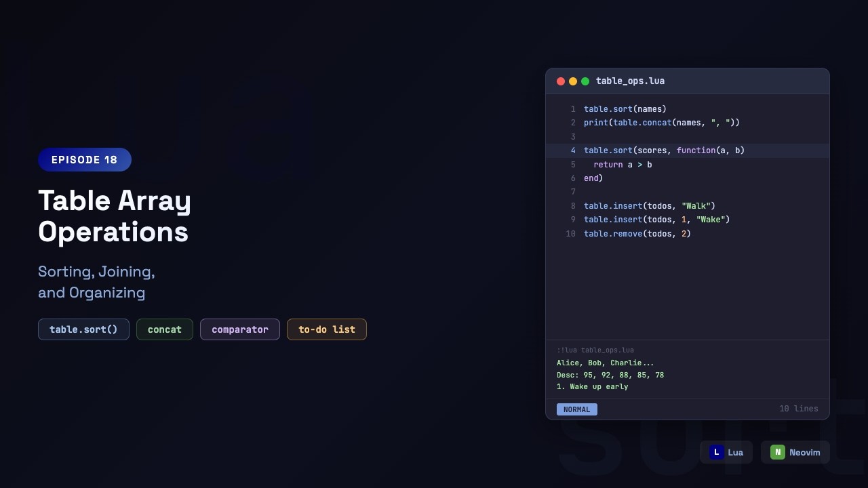Click the to-do list tag
The image size is (868, 488).
327,329
